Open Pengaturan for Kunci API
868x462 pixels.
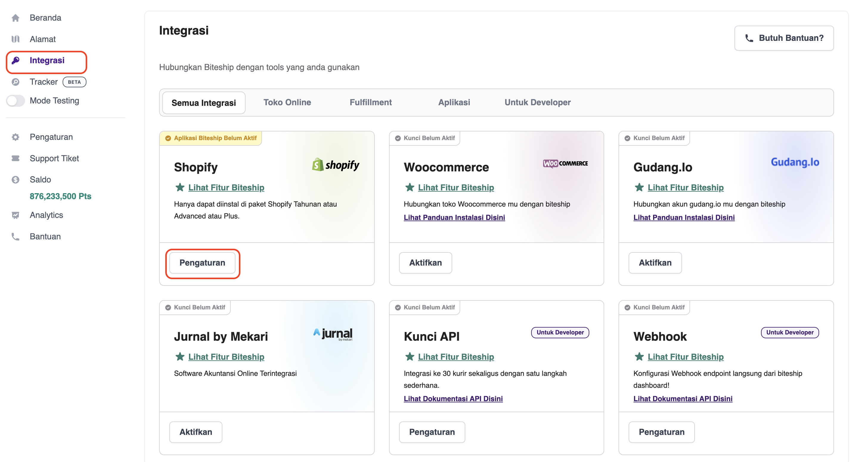(432, 432)
